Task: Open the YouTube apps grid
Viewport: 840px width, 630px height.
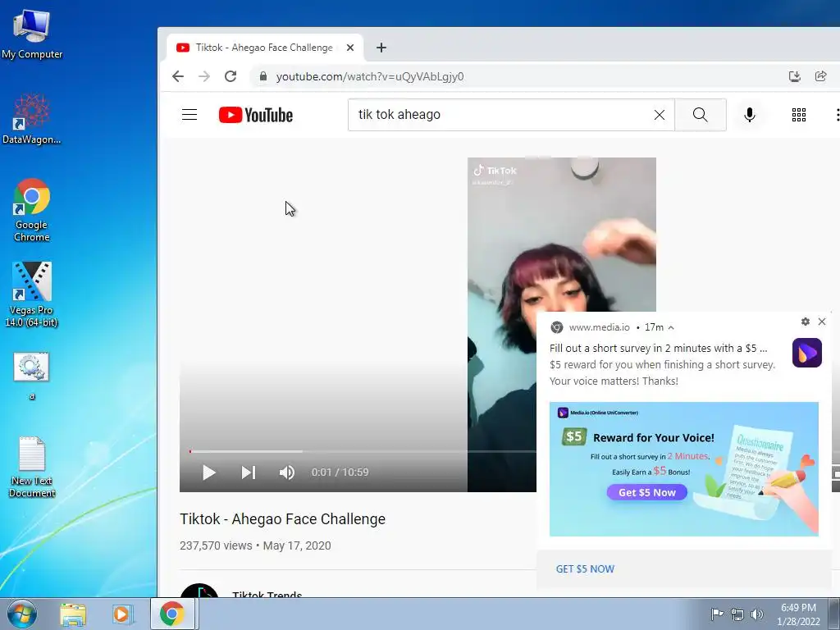Action: (x=799, y=115)
